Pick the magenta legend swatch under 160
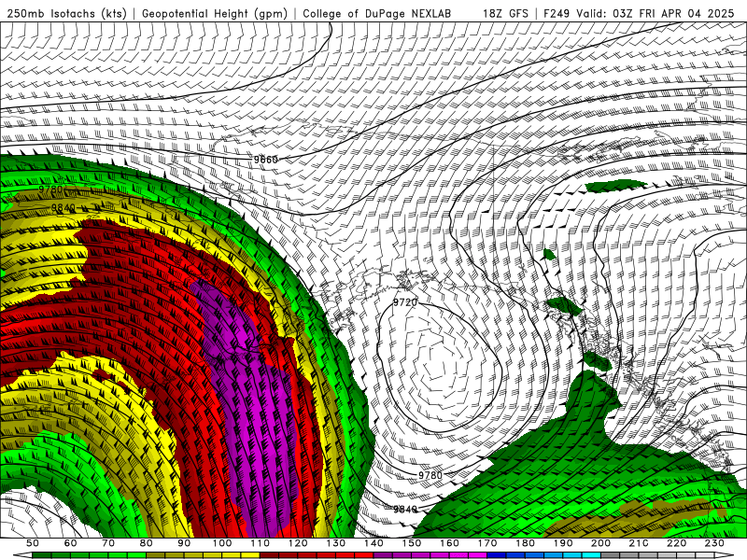This screenshot has height=560, width=747. click(x=458, y=555)
